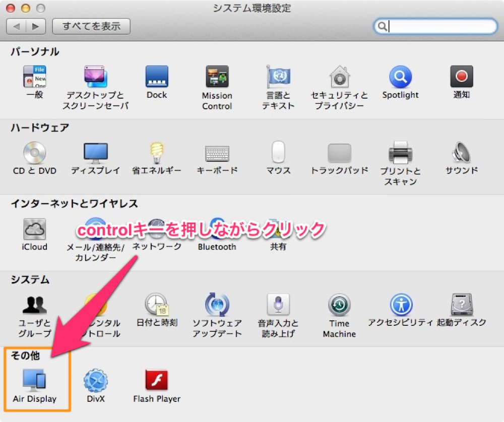The width and height of the screenshot is (504, 422).
Task: Open Bluetooth preferences
Action: [217, 228]
